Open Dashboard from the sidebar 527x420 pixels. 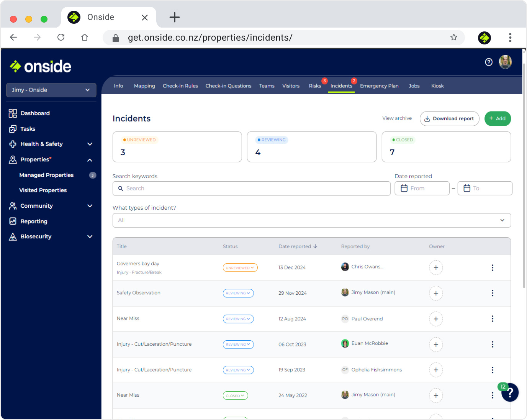pyautogui.click(x=35, y=113)
